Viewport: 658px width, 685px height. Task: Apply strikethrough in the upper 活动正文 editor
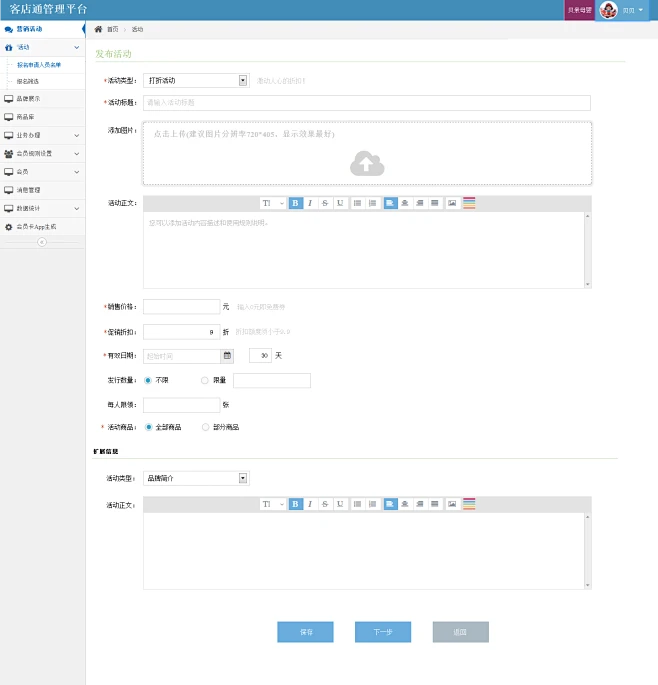[325, 203]
